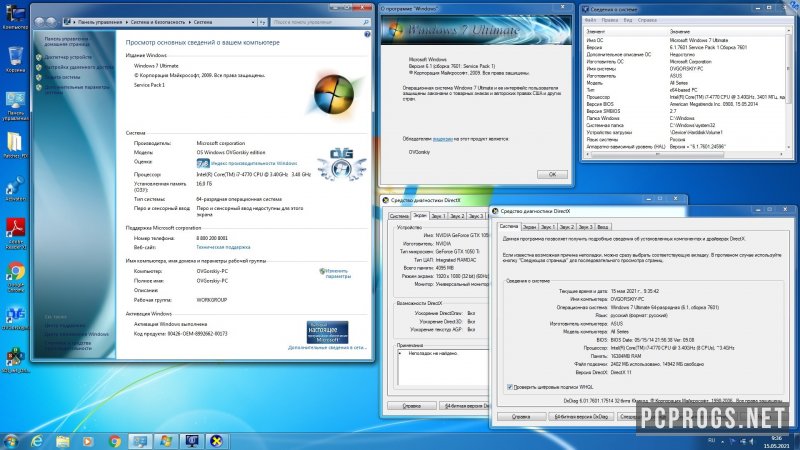Open Защита системы link
800x450 pixels.
62,77
